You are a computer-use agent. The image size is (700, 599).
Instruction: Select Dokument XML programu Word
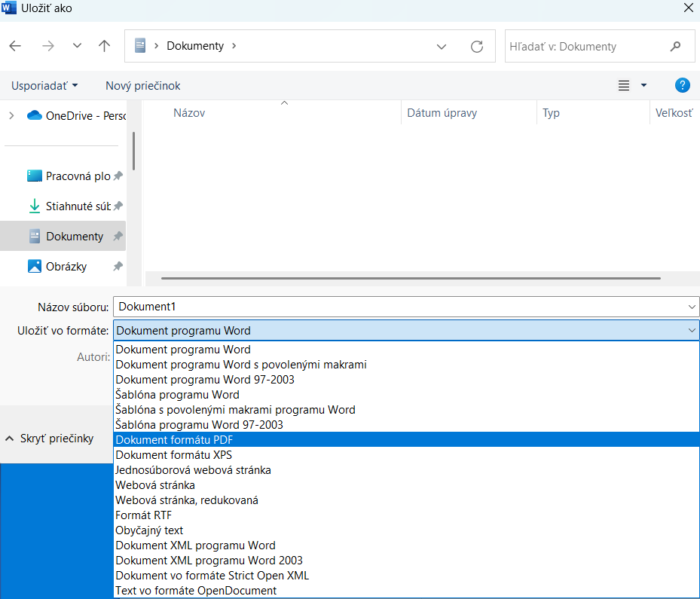(406, 546)
